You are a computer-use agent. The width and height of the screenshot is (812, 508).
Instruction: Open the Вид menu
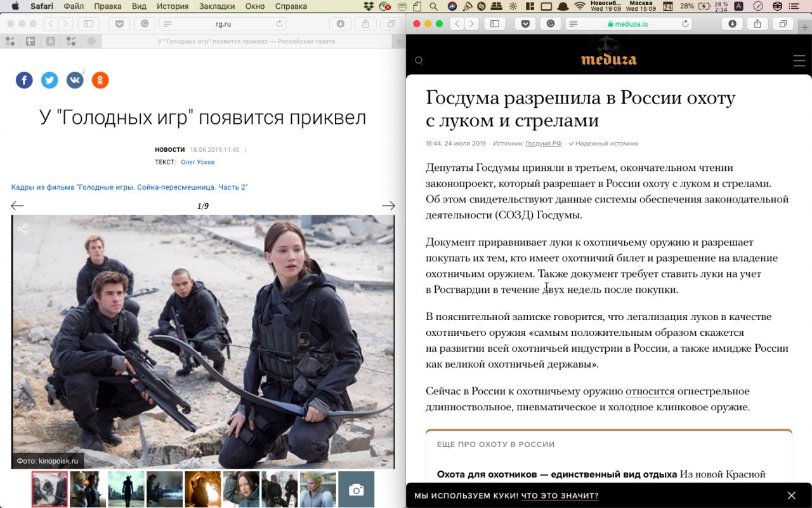(139, 6)
